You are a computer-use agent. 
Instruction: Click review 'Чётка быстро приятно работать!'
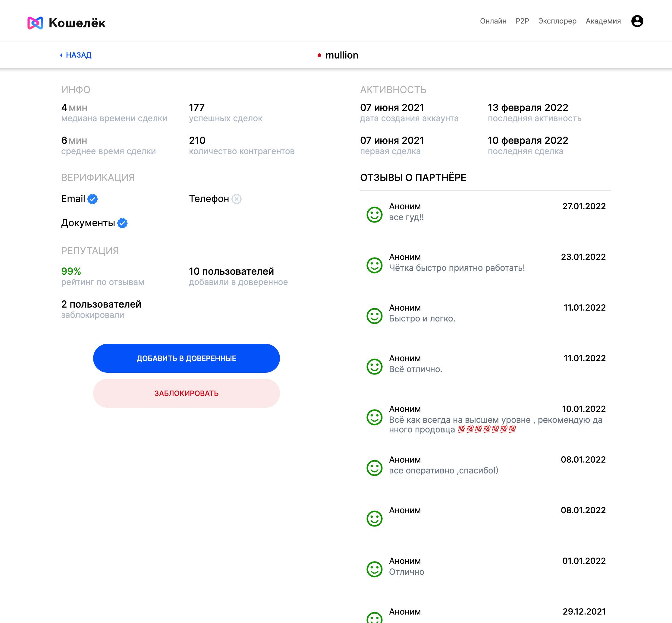[x=457, y=268]
